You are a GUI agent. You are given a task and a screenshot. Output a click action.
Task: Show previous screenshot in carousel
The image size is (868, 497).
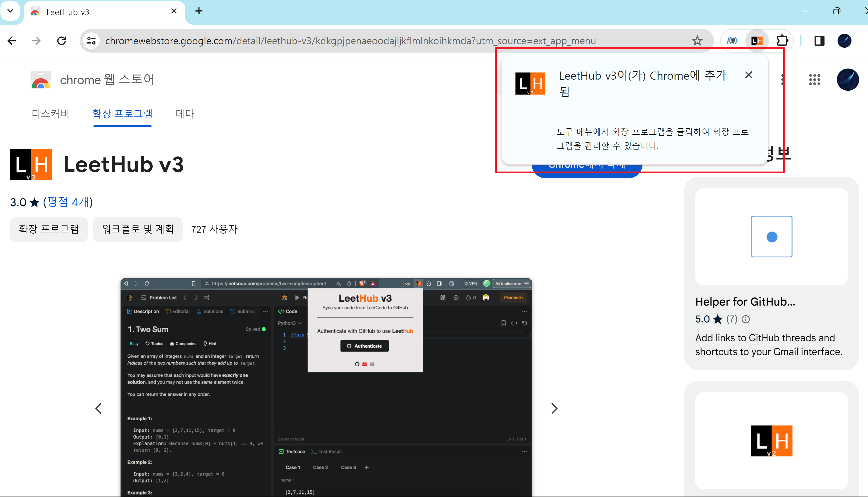[99, 408]
